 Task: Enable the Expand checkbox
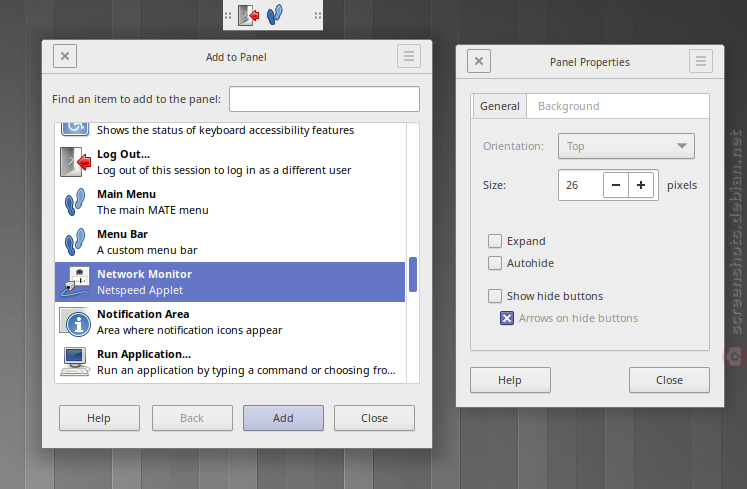click(495, 241)
